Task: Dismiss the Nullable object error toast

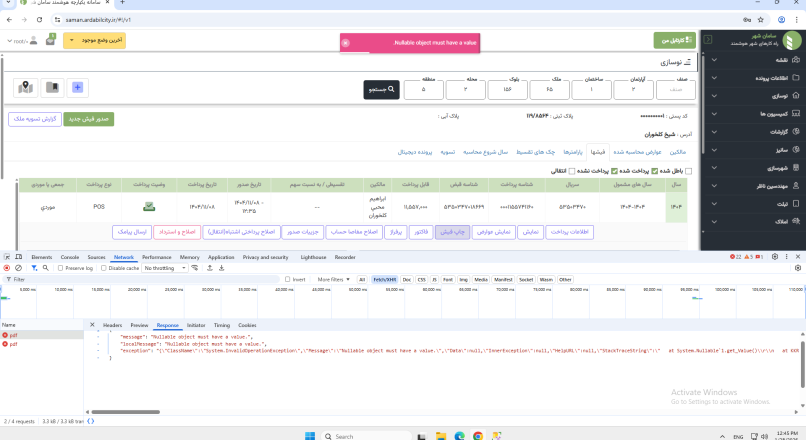Action: click(346, 43)
